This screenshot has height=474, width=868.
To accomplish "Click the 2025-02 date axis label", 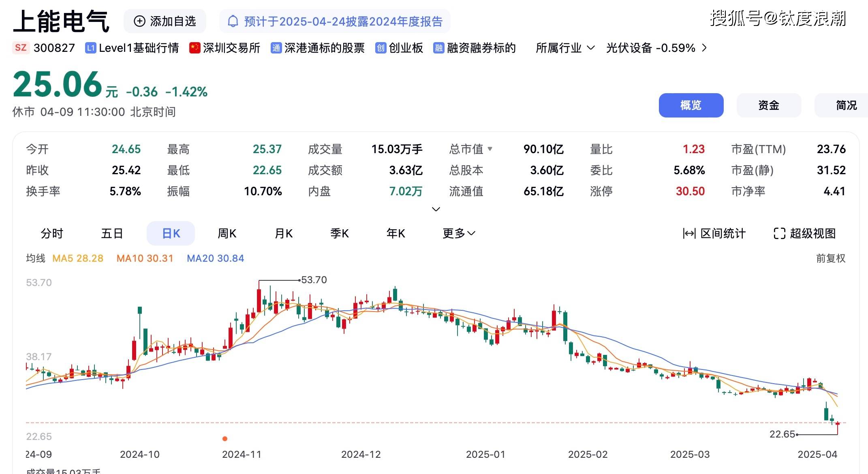I will [588, 455].
